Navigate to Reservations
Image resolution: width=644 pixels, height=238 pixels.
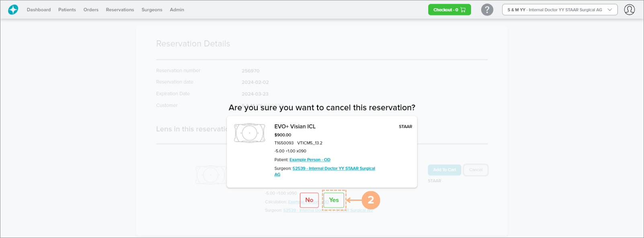(120, 10)
